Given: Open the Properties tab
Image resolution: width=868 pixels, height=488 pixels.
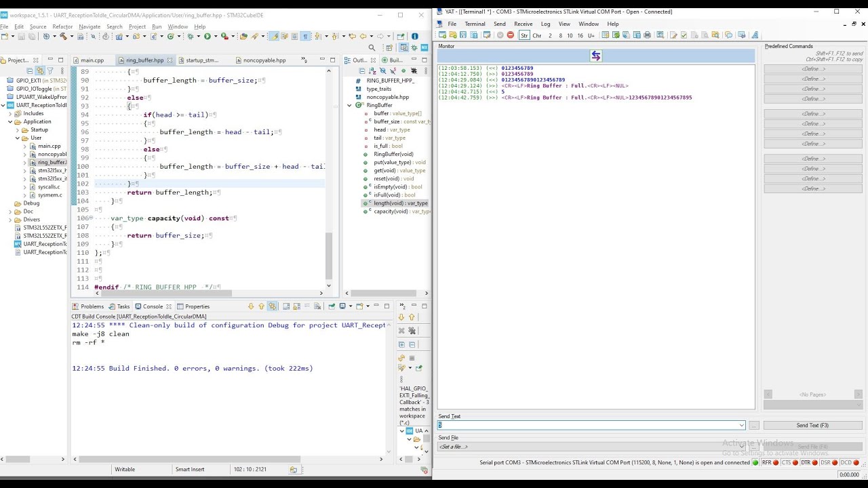Looking at the screenshot, I should pos(193,306).
